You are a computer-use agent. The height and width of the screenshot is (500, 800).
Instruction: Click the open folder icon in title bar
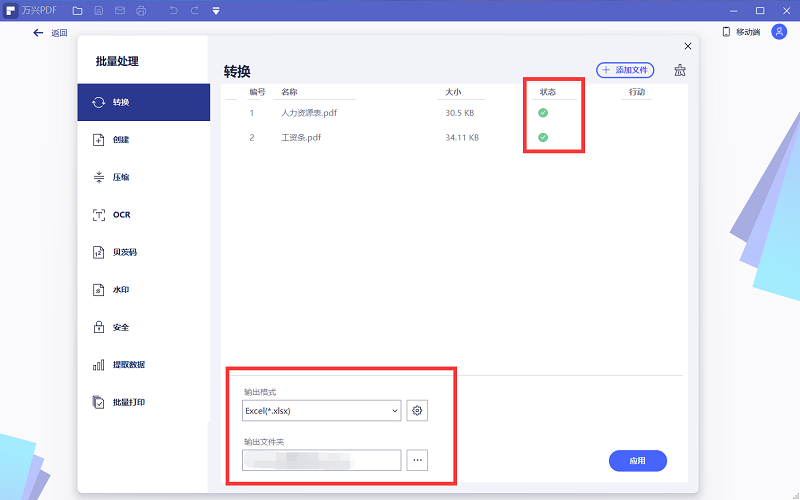click(77, 11)
